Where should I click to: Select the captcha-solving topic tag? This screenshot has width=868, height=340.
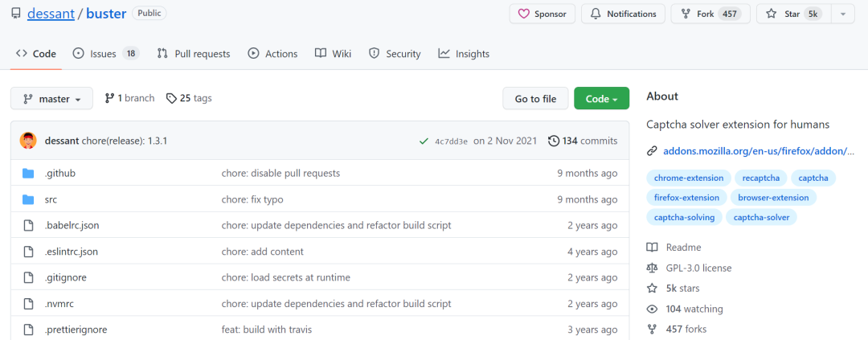(x=684, y=217)
